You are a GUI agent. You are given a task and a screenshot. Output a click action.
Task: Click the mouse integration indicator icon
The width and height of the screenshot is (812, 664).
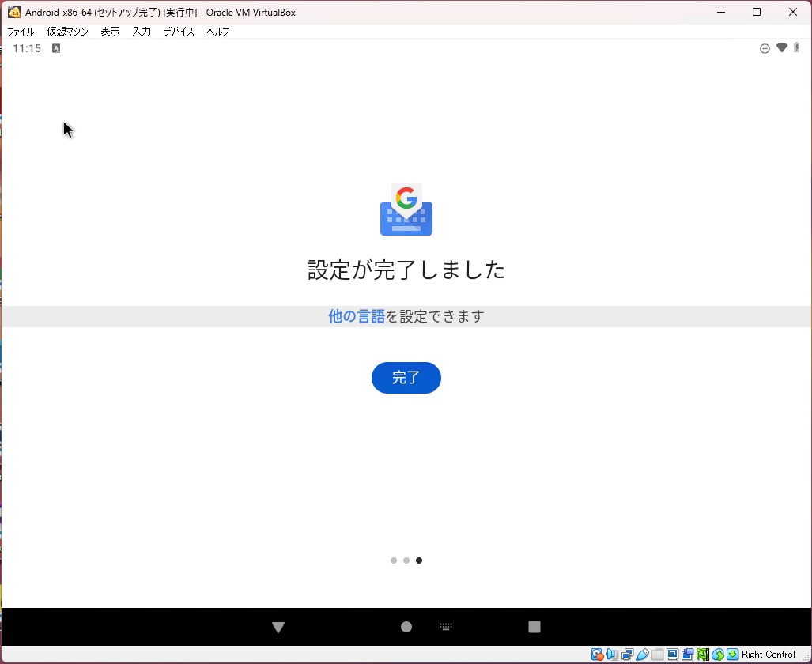point(718,655)
